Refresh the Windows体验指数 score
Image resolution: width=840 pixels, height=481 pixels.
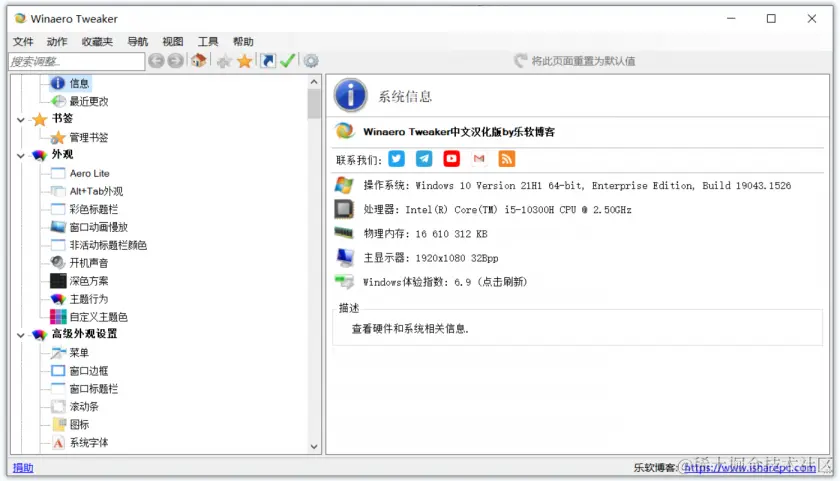[445, 282]
